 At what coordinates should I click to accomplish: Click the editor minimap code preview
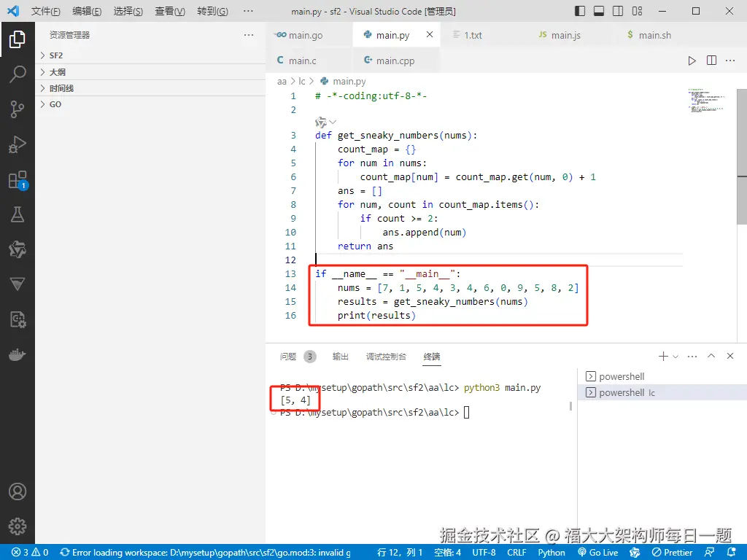[x=706, y=100]
